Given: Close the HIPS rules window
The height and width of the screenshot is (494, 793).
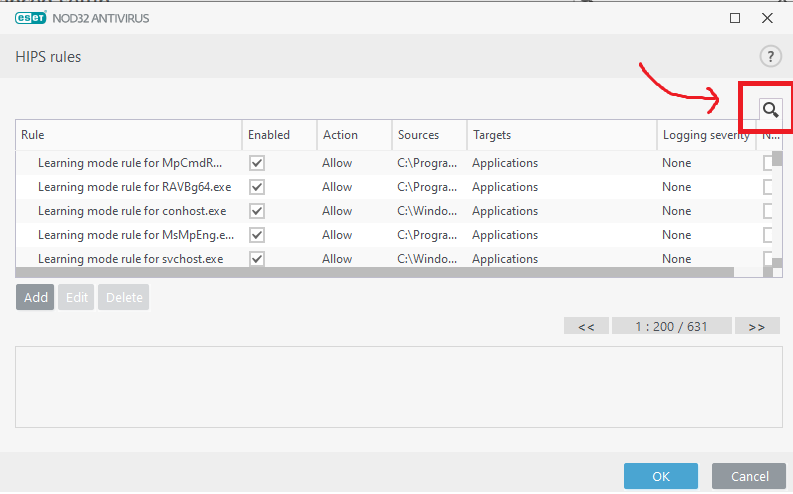Looking at the screenshot, I should click(767, 18).
